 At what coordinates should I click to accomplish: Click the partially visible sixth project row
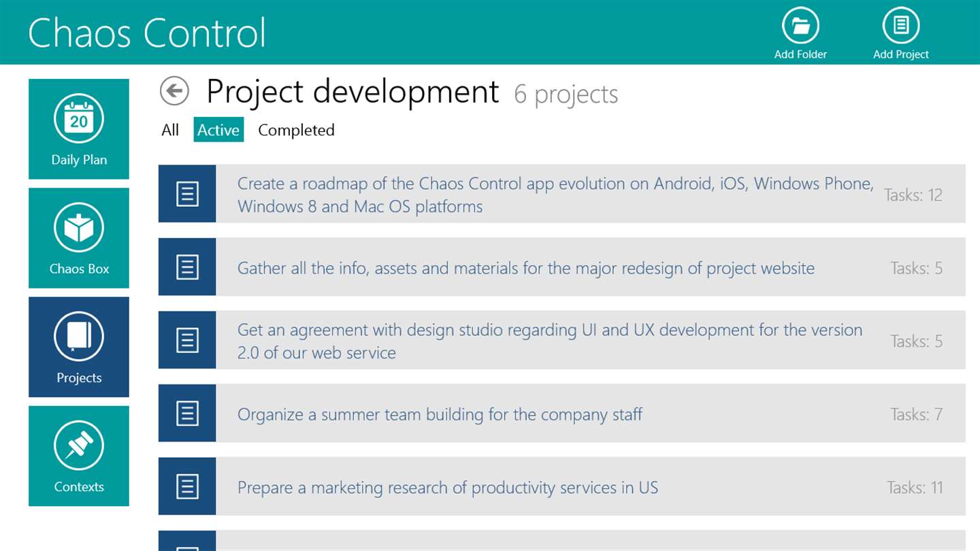[561, 541]
